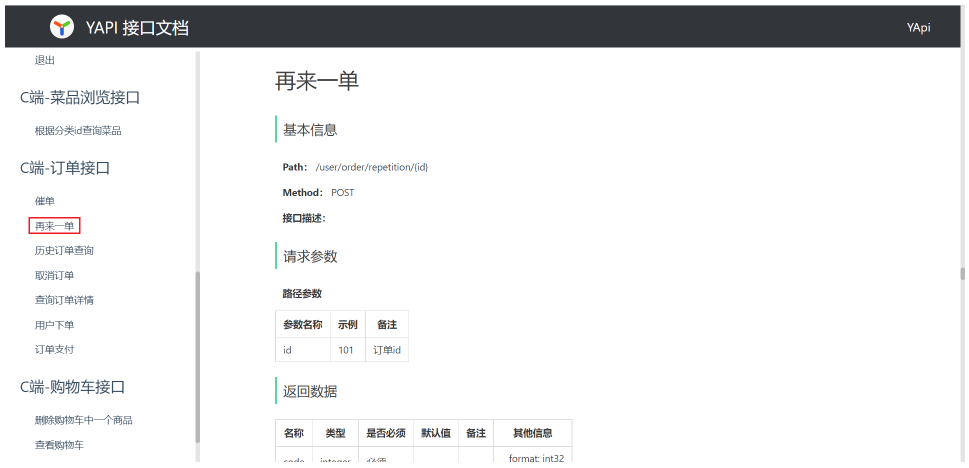This screenshot has width=969, height=468.
Task: Click the sidebar vertical scrollbar thumb
Action: [x=198, y=357]
